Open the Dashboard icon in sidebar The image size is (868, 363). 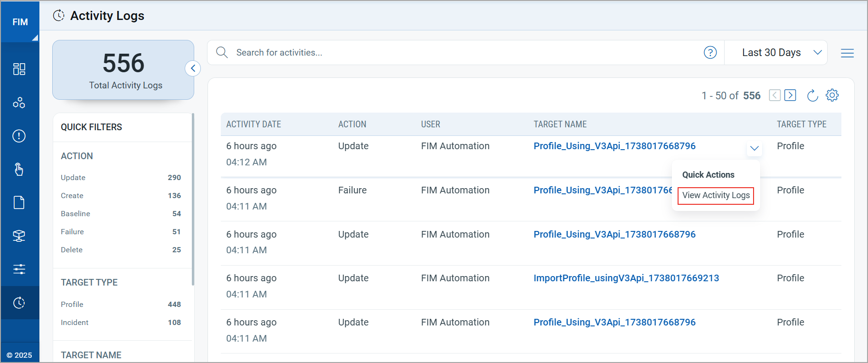click(x=19, y=69)
